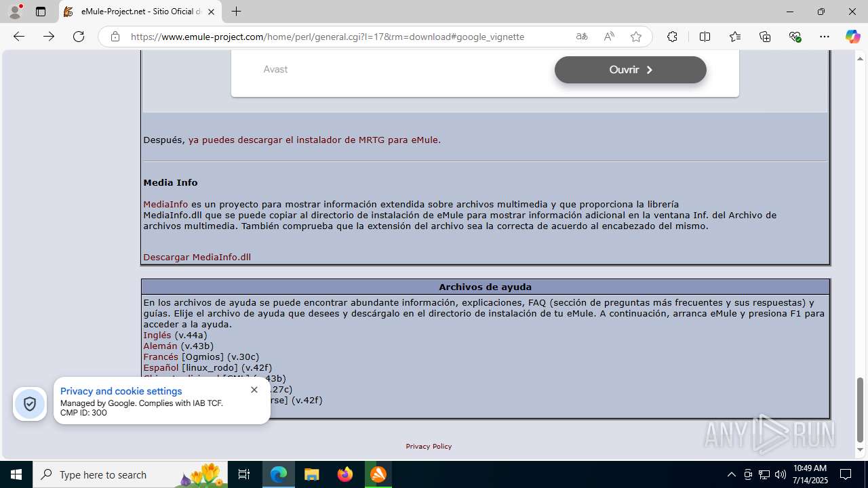Toggle Split screen view icon

705,37
